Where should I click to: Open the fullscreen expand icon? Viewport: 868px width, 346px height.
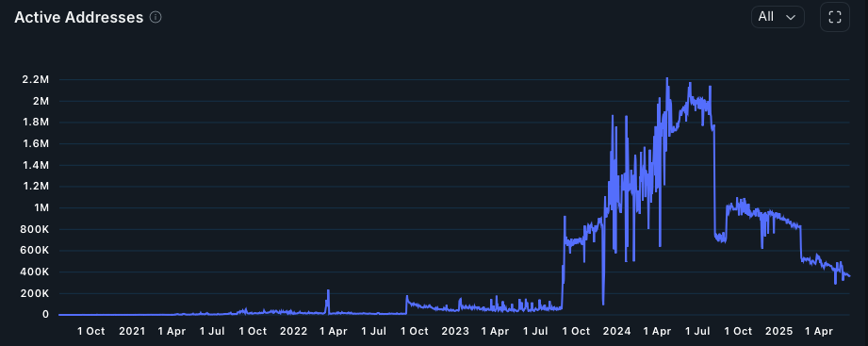click(835, 17)
